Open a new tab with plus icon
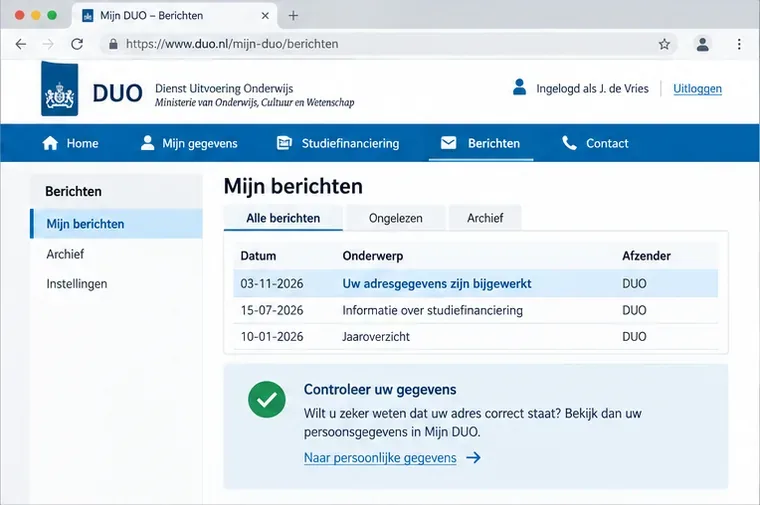Screen dimensions: 760x505 click(293, 16)
